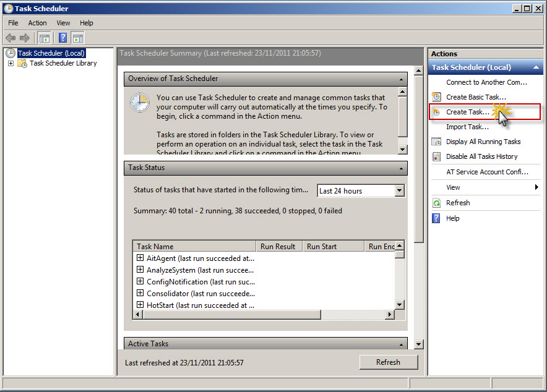Collapse the Active Tasks section
This screenshot has width=547, height=392.
click(x=401, y=344)
